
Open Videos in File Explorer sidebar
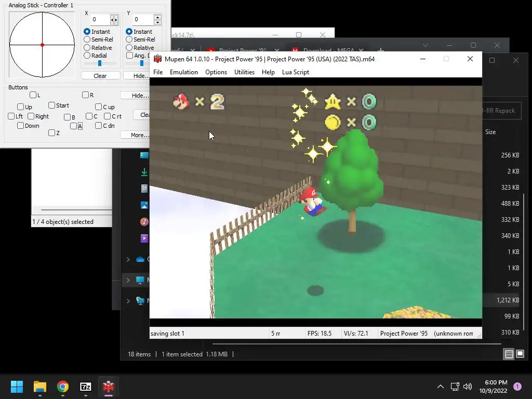click(144, 238)
